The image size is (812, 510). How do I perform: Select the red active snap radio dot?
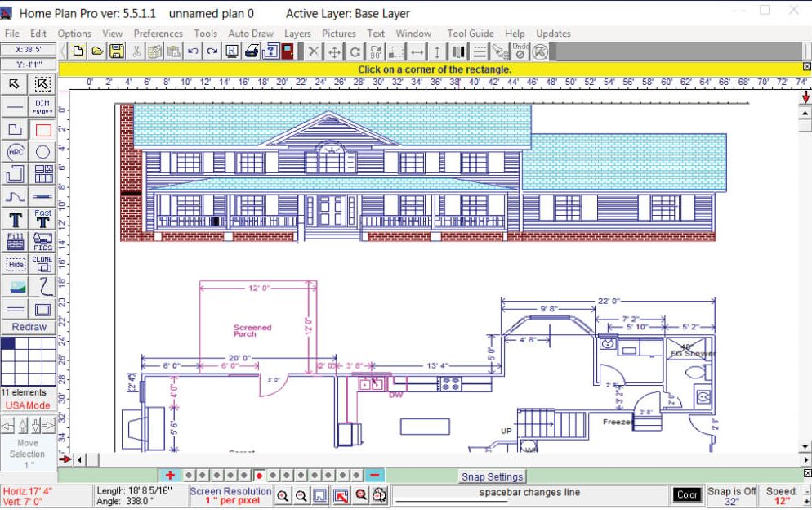[259, 476]
